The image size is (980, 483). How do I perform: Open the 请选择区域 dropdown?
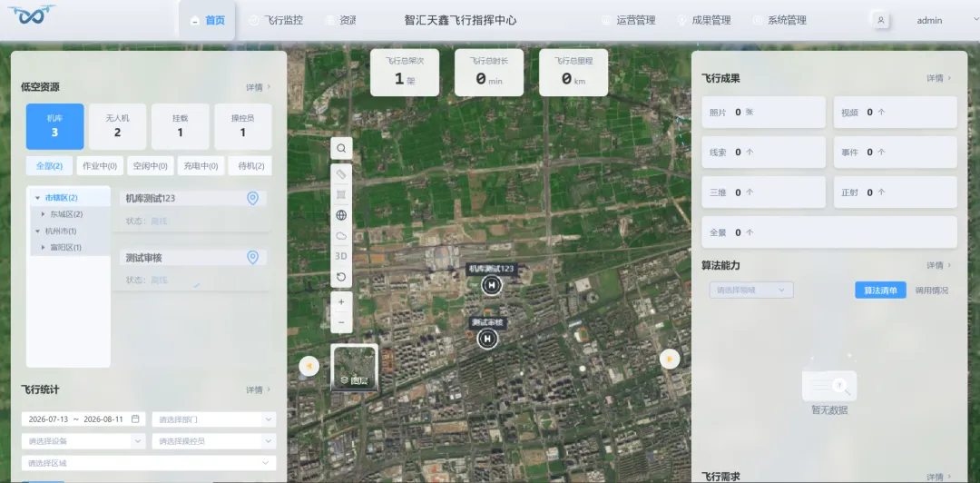click(x=149, y=463)
